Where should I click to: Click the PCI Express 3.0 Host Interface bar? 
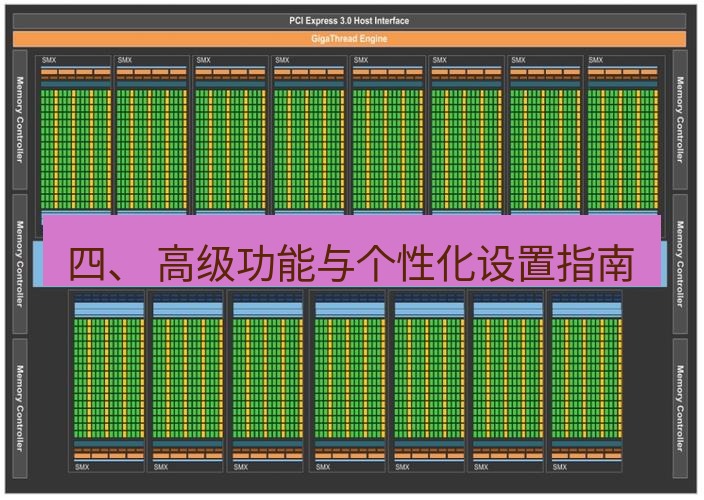[x=349, y=21]
